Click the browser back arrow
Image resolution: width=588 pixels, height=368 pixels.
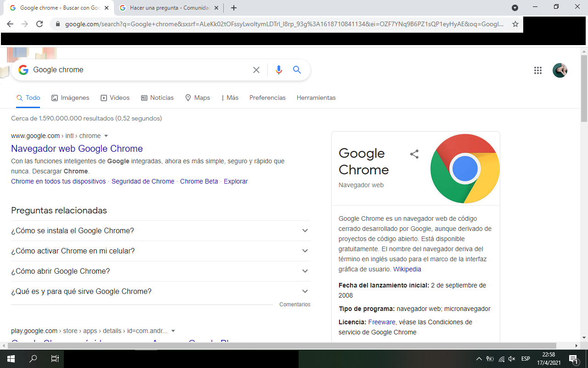(10, 24)
